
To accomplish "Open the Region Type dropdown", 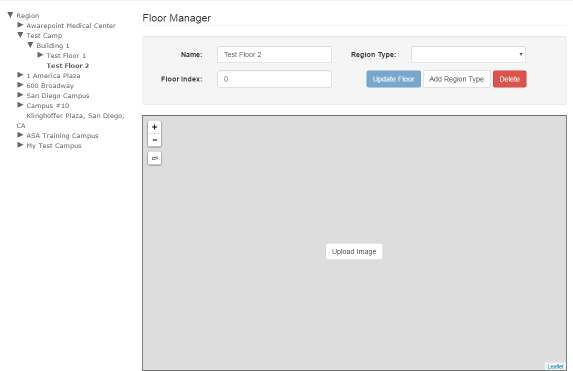I will click(x=468, y=54).
